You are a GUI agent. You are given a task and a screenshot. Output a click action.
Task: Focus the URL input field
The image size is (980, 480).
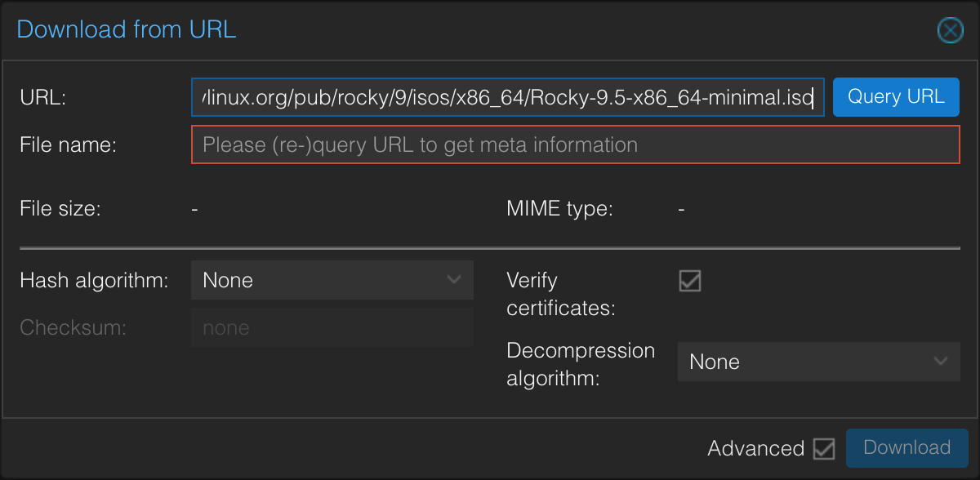point(506,98)
